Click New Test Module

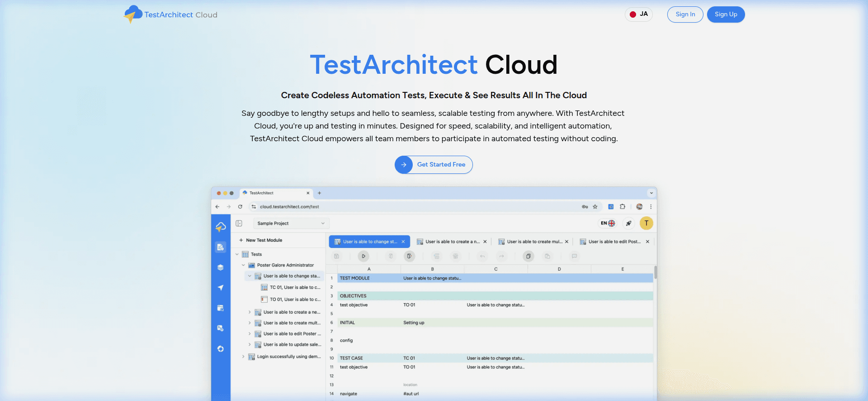point(260,240)
